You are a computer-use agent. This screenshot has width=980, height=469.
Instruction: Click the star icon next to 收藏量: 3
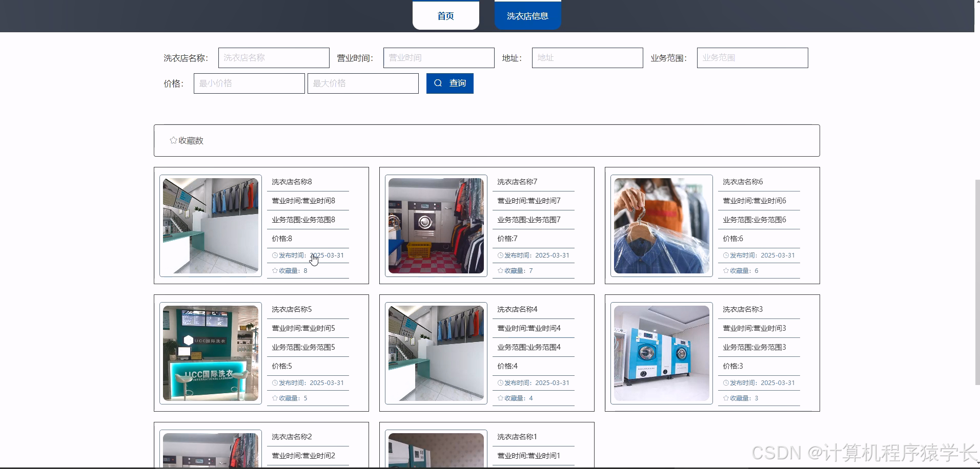[x=726, y=398]
